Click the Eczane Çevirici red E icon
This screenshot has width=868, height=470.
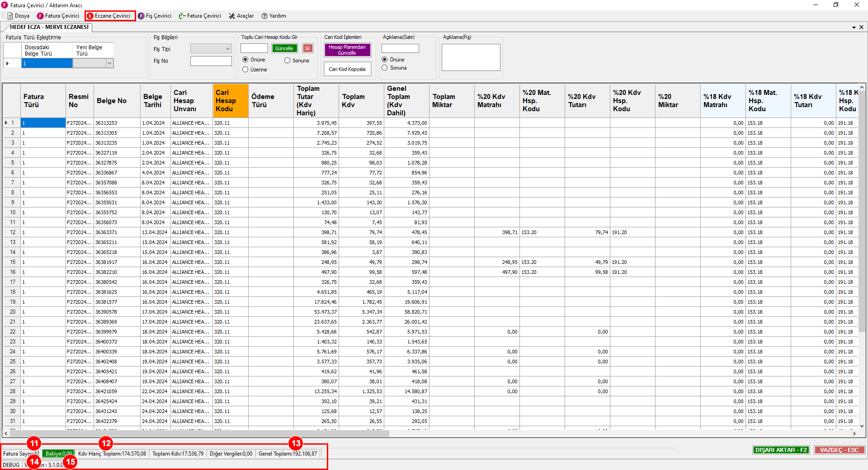(x=90, y=16)
